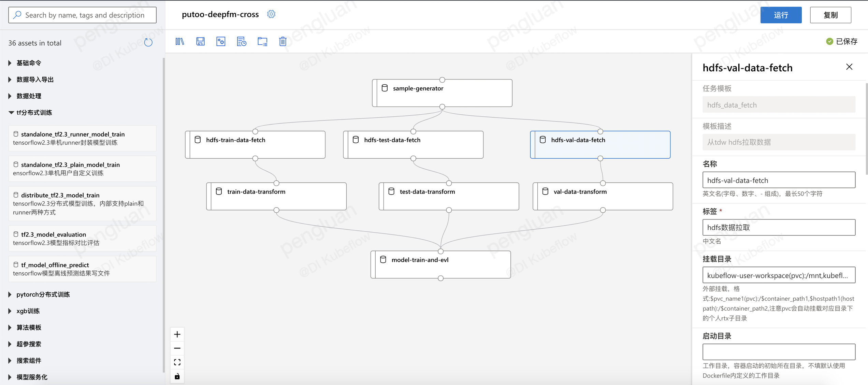Close the hdfs-val-data-fetch properties panel

pos(849,67)
